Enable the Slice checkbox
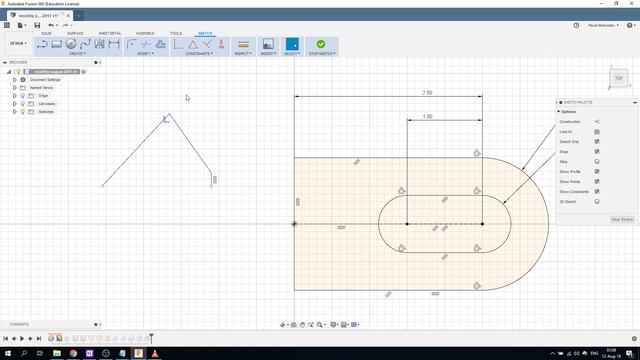This screenshot has height=360, width=640. click(597, 162)
